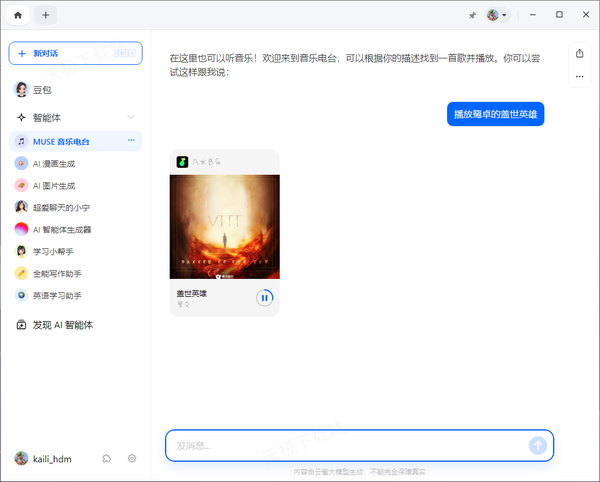Click the 英语学习助手 globe icon

coord(21,295)
